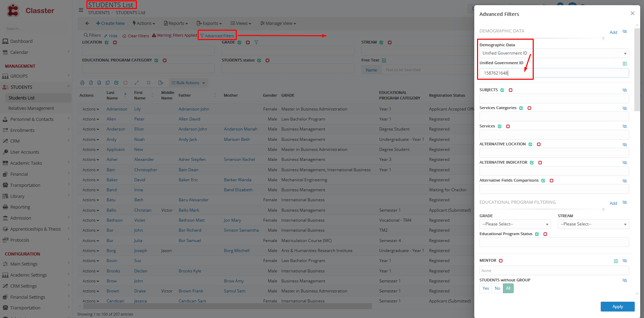Open Relatives Management in the sidebar

tap(31, 108)
